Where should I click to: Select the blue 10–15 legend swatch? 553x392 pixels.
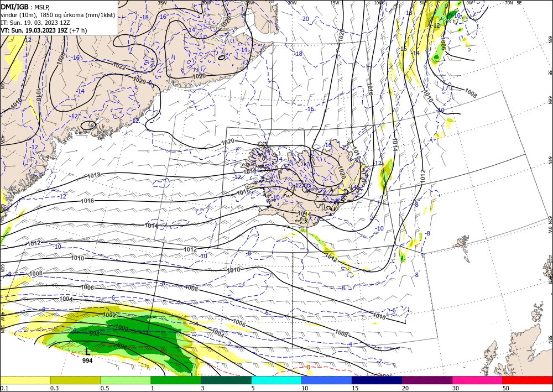327,380
